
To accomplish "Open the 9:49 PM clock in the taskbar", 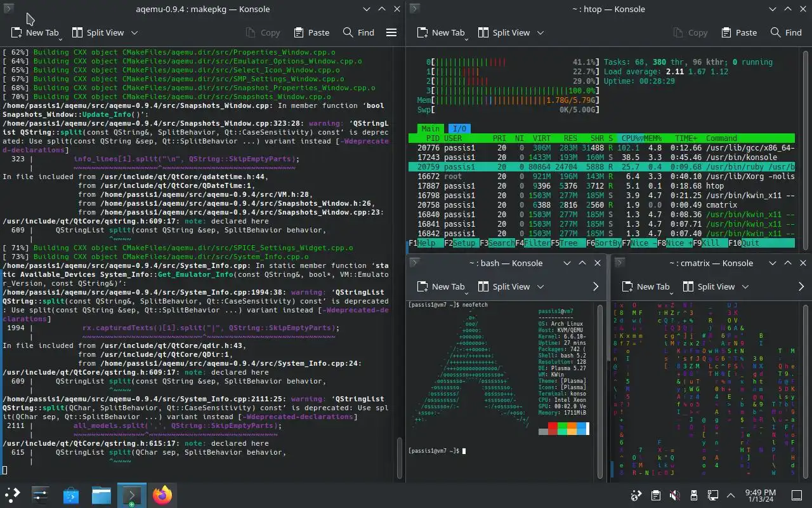I will pos(760,495).
